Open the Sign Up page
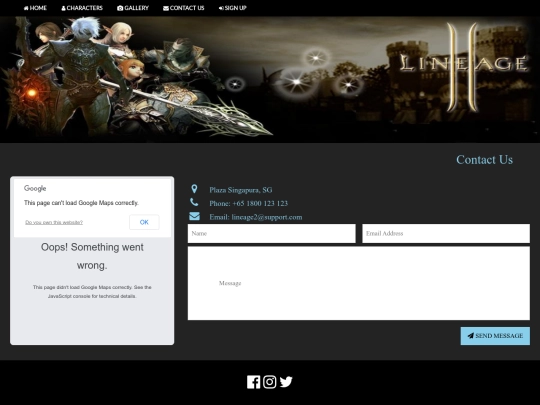540x405 pixels. tap(232, 8)
